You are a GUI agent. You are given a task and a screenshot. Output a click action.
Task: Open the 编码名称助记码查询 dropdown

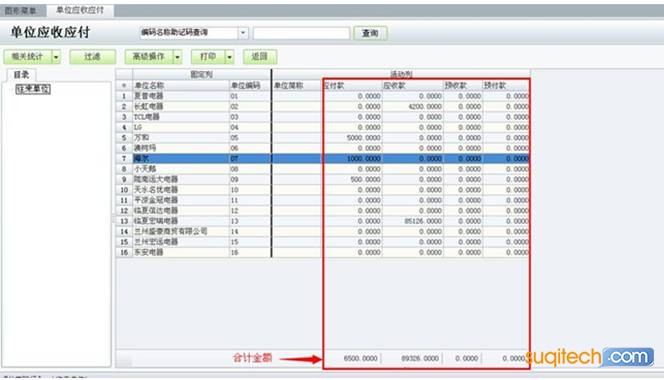point(243,33)
